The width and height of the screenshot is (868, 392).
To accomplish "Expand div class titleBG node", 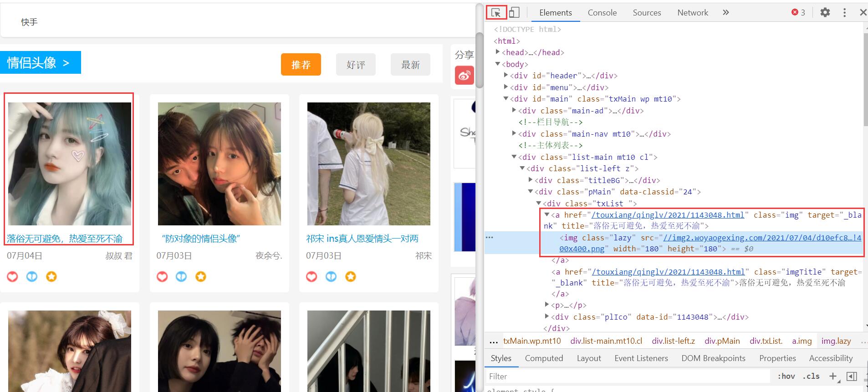I will (x=531, y=180).
